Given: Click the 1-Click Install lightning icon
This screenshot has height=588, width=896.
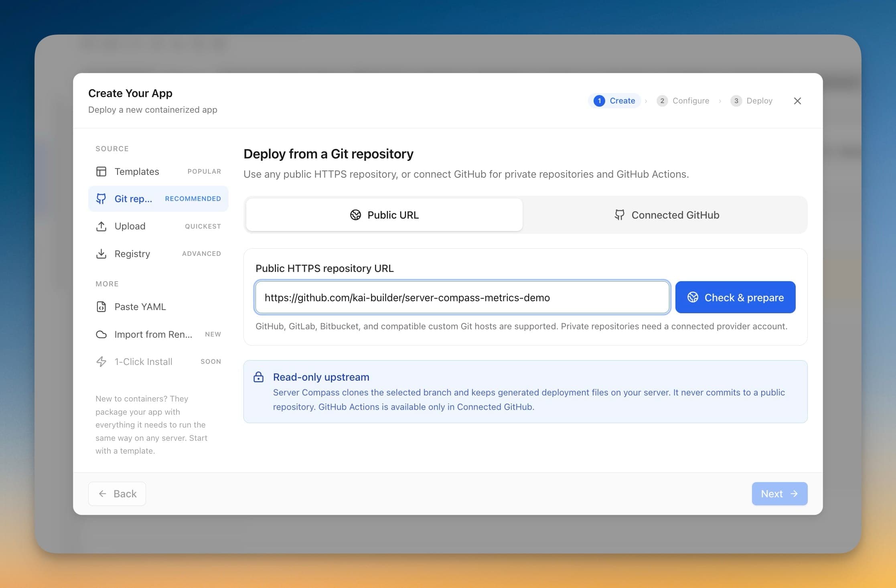Looking at the screenshot, I should [101, 362].
